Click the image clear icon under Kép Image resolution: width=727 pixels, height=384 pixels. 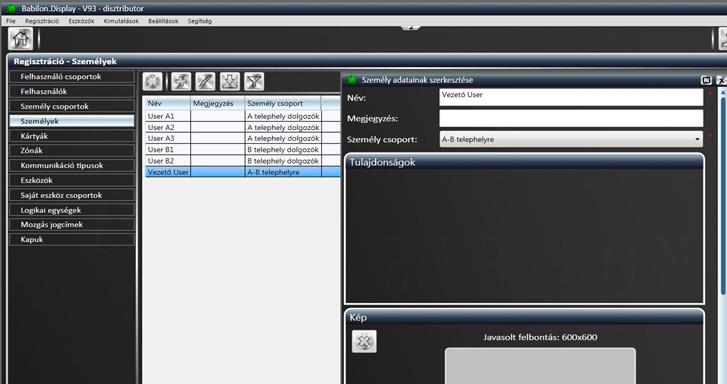[x=364, y=342]
